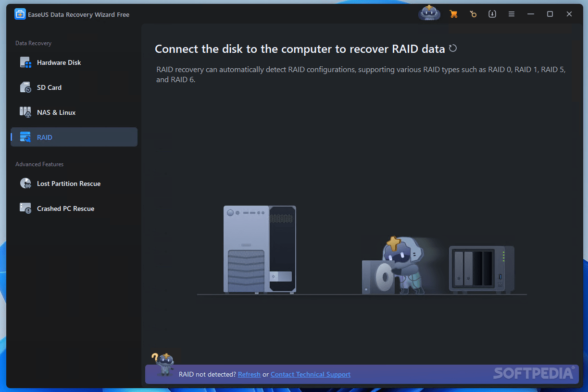Select Hardware Disk in sidebar

click(74, 62)
